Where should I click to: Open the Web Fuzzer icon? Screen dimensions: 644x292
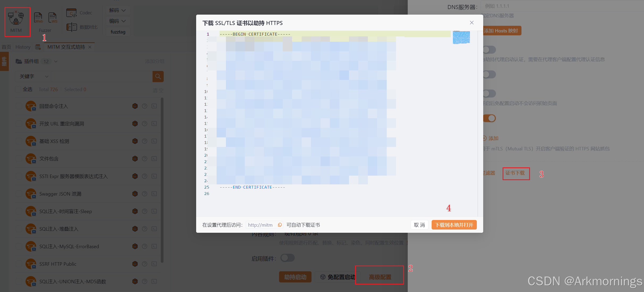[38, 18]
